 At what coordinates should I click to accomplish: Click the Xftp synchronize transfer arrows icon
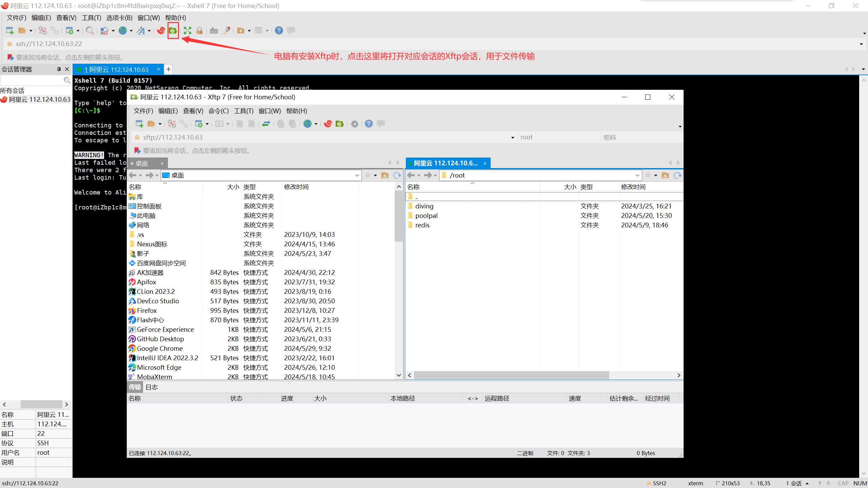coord(266,124)
